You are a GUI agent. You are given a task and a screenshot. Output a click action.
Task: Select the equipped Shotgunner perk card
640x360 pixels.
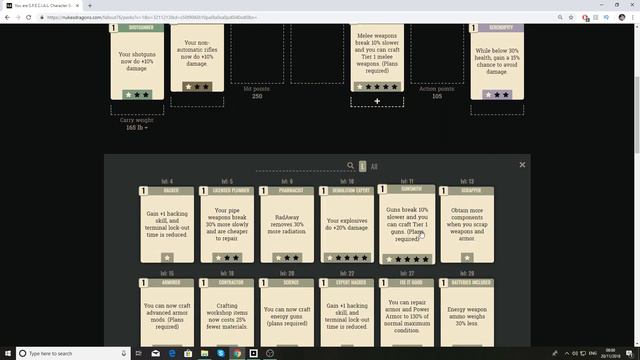point(137,62)
